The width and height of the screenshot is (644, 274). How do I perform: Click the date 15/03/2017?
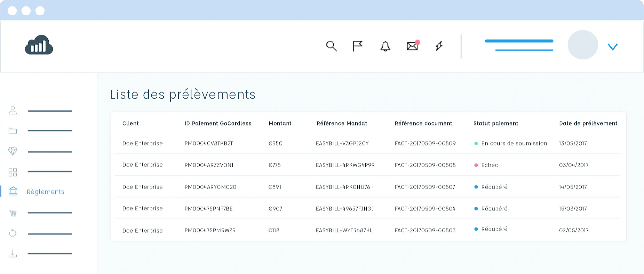pyautogui.click(x=573, y=209)
